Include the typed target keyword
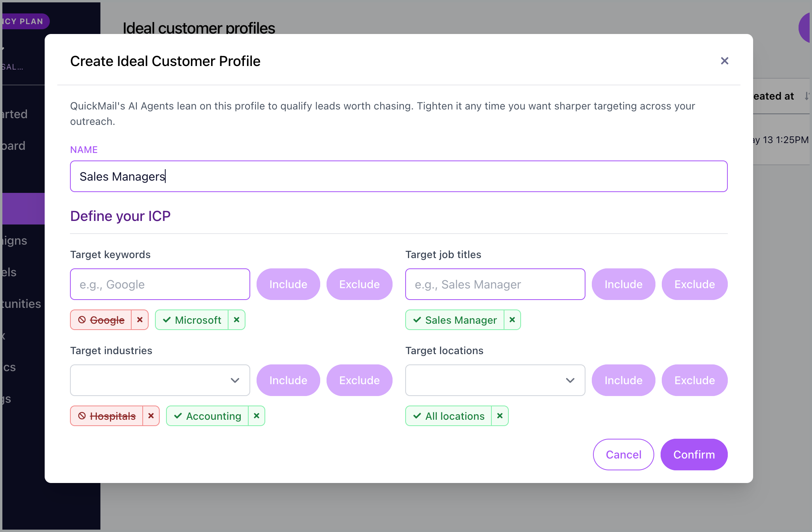Image resolution: width=812 pixels, height=532 pixels. (288, 284)
